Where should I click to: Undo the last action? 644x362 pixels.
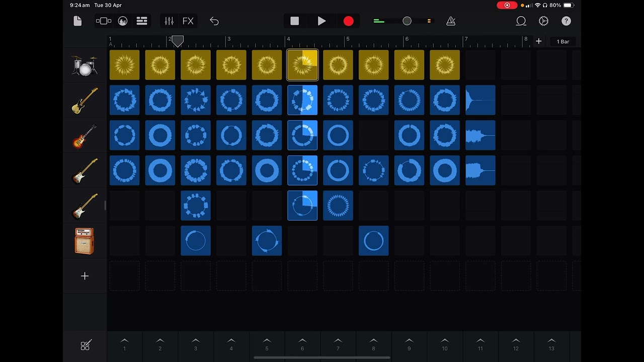pos(214,21)
